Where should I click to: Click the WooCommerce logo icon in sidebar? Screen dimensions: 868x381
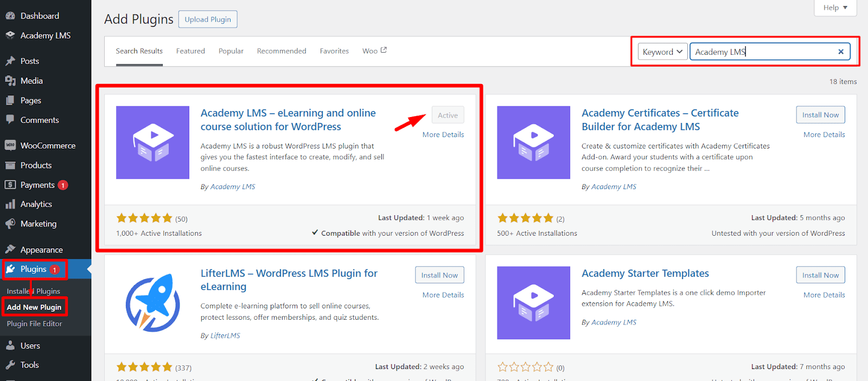click(x=10, y=145)
